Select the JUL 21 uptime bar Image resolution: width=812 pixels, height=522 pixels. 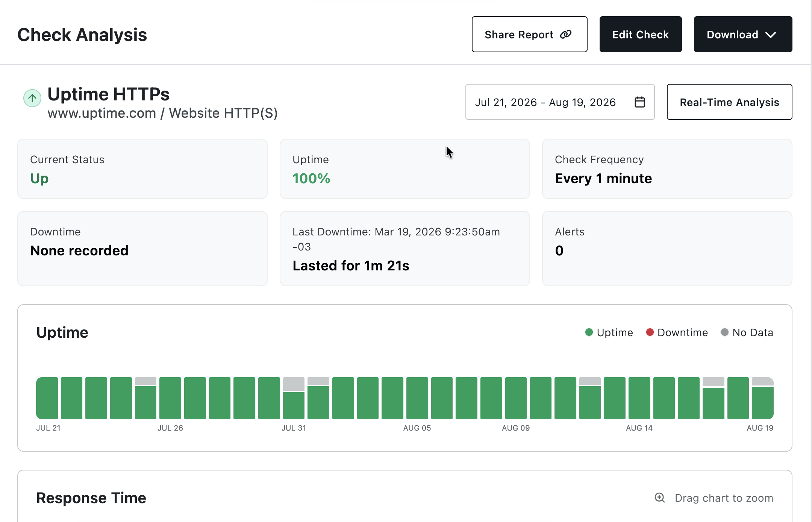(47, 398)
